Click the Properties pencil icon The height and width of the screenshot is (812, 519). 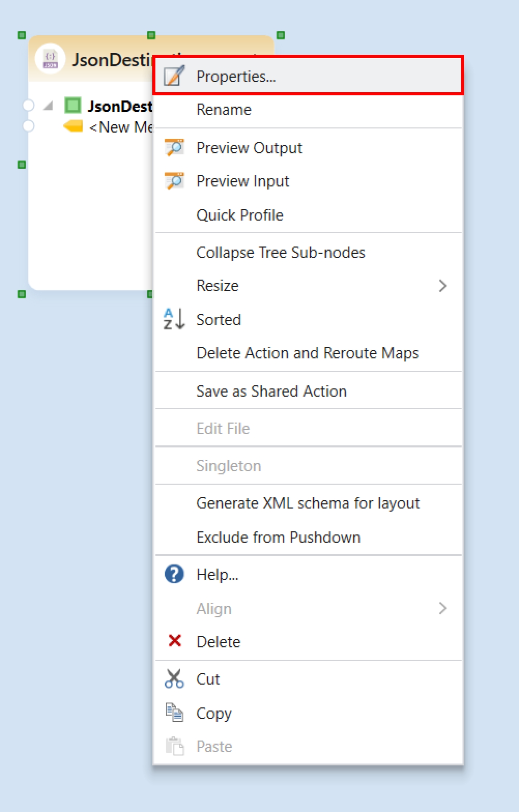coord(174,76)
